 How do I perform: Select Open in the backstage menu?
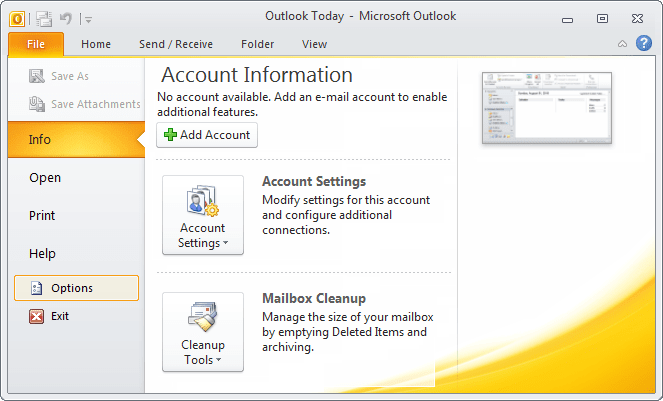45,178
